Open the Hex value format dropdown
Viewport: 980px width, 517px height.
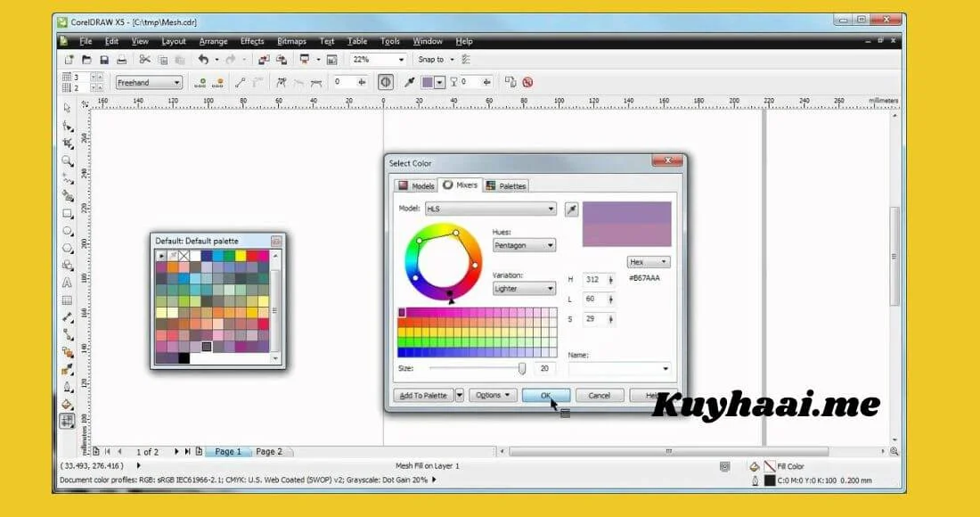pyautogui.click(x=649, y=262)
